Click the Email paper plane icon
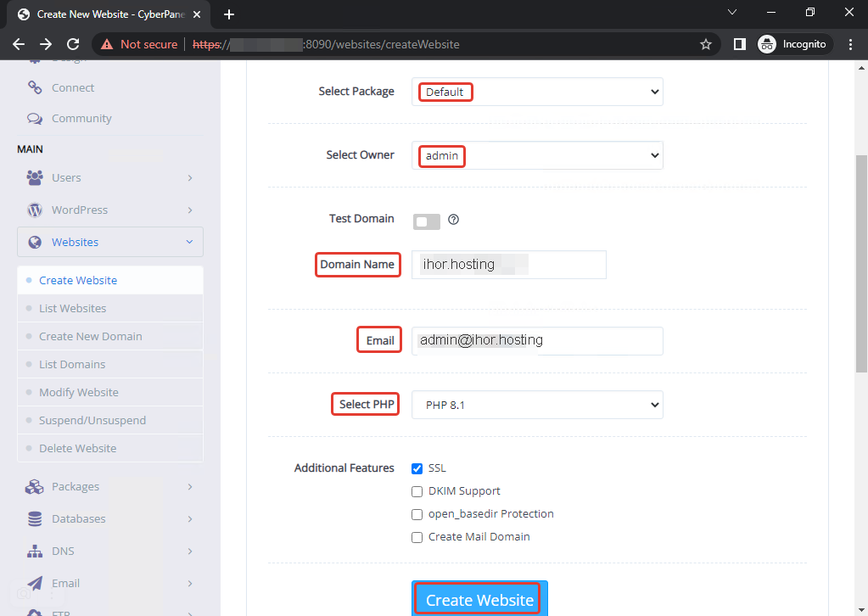Viewport: 868px width, 616px height. point(35,583)
